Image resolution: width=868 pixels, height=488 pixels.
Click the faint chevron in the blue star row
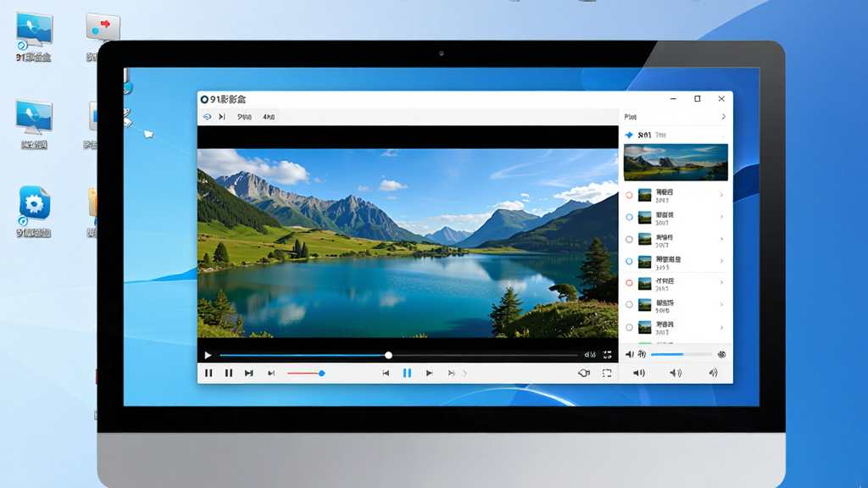[x=722, y=136]
